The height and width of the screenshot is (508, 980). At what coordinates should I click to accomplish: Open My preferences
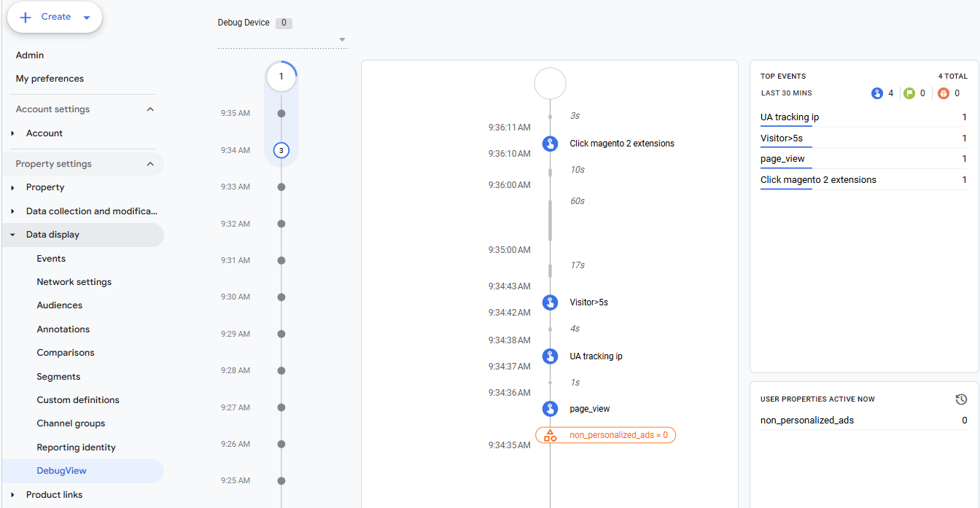click(x=50, y=79)
